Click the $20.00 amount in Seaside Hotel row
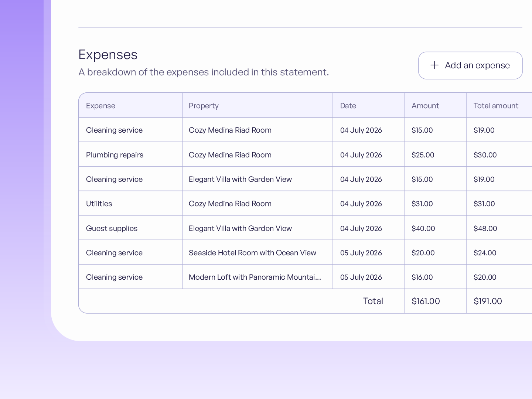This screenshot has width=532, height=399. (x=423, y=253)
